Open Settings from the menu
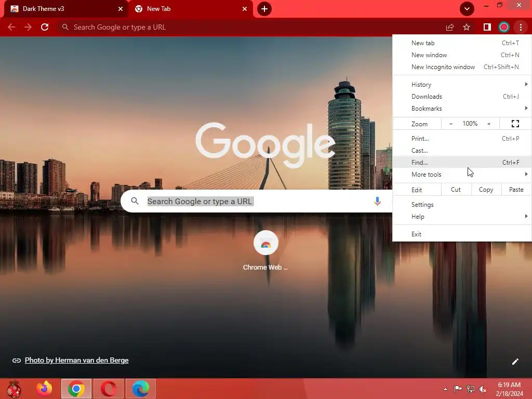The width and height of the screenshot is (532, 399). [462, 205]
